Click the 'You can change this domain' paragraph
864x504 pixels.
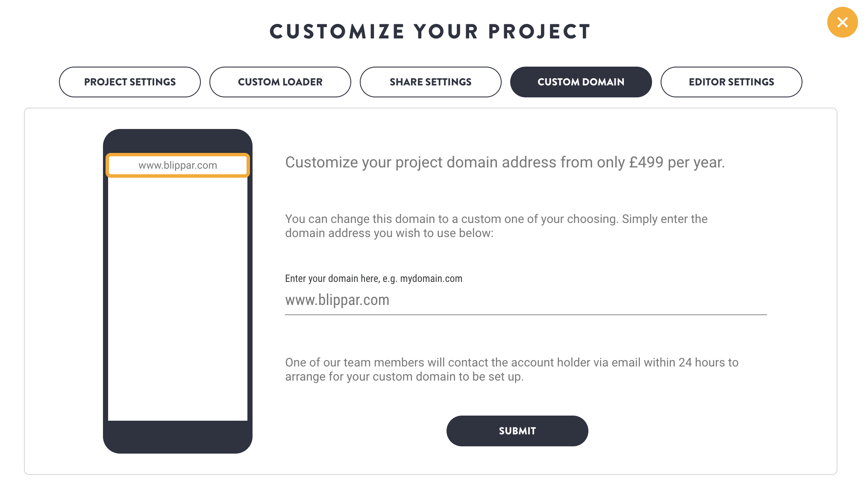496,226
